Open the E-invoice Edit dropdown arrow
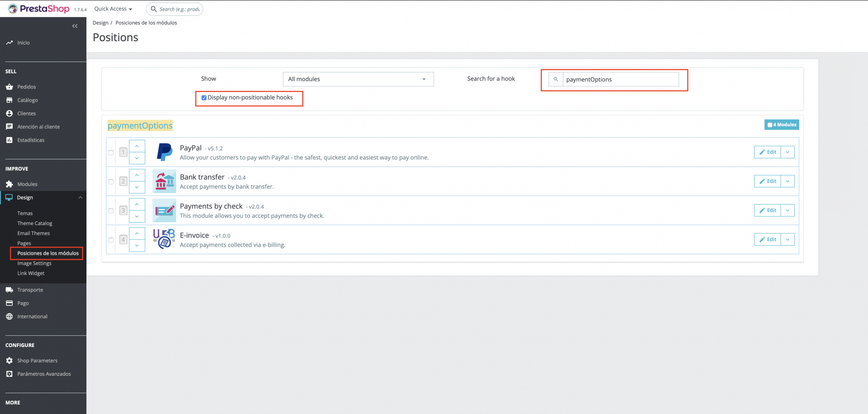This screenshot has width=868, height=414. (788, 239)
